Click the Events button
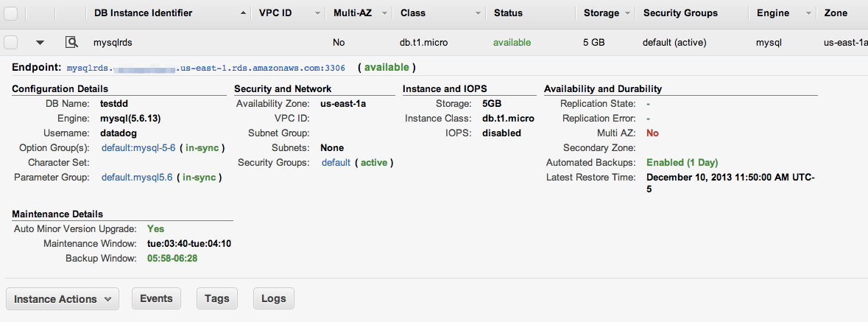This screenshot has height=322, width=868. [156, 298]
